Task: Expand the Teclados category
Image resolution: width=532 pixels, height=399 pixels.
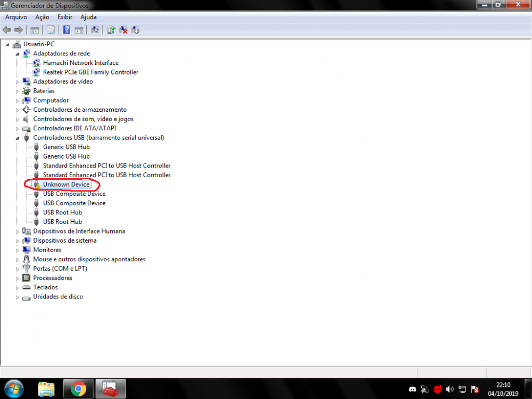Action: pyautogui.click(x=18, y=288)
